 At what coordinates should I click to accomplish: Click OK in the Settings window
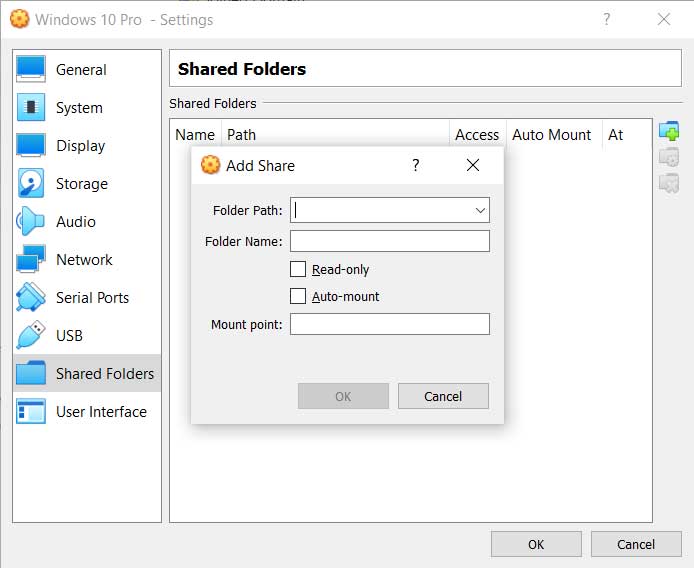click(536, 544)
